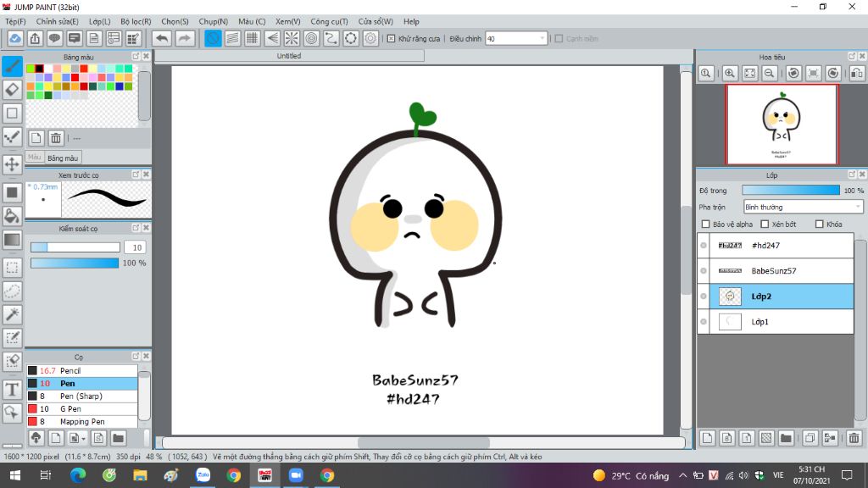868x488 pixels.
Task: Adjust the brush size slider
Action: tap(75, 247)
